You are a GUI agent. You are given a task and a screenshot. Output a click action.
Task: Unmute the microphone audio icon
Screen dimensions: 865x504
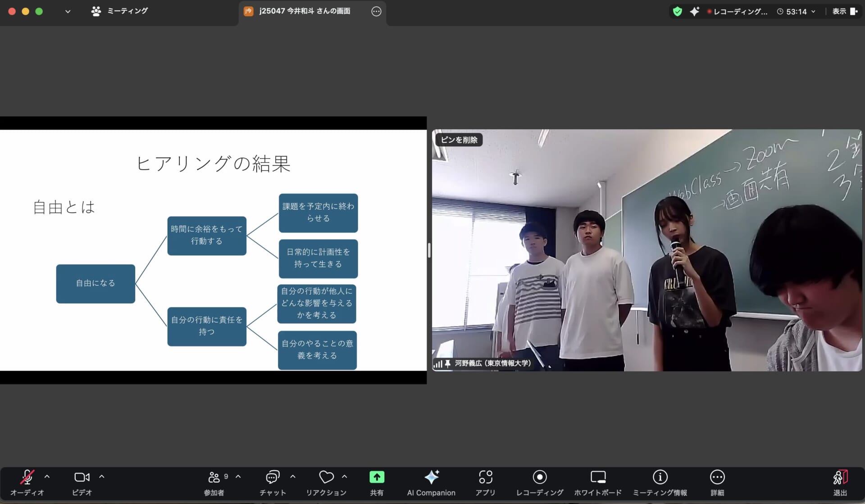click(x=27, y=477)
